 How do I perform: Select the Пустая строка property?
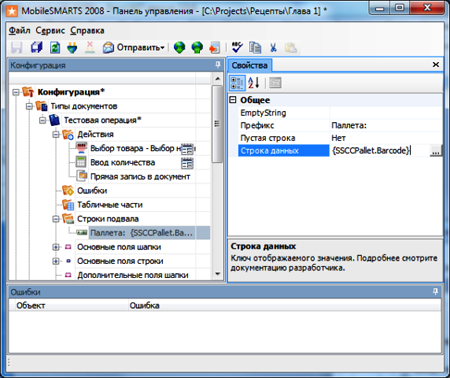(x=284, y=138)
